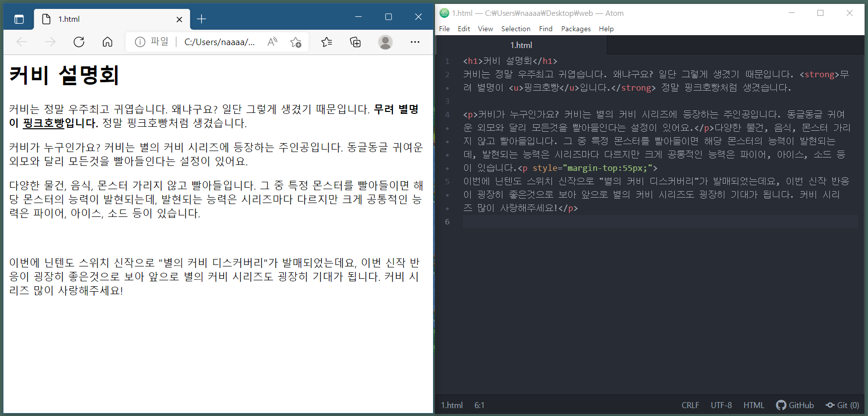Open Atom File menu
This screenshot has height=416, width=868.
click(444, 29)
